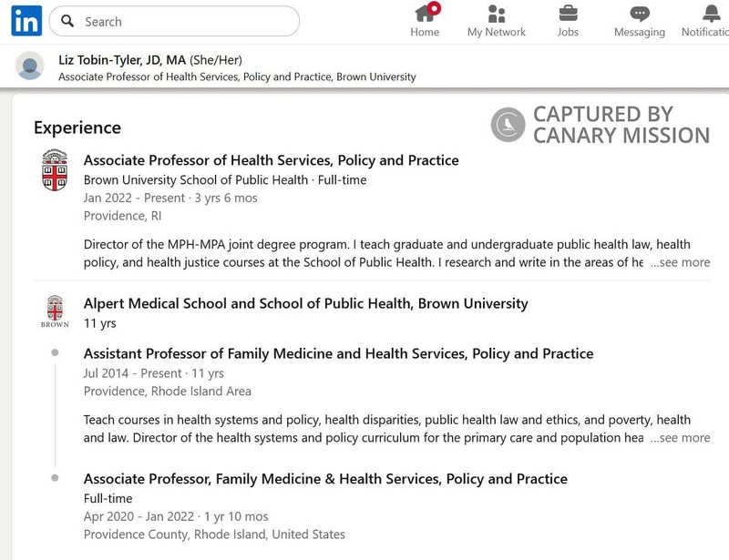Image resolution: width=729 pixels, height=560 pixels.
Task: Click the Experience section heading
Action: pos(77,127)
